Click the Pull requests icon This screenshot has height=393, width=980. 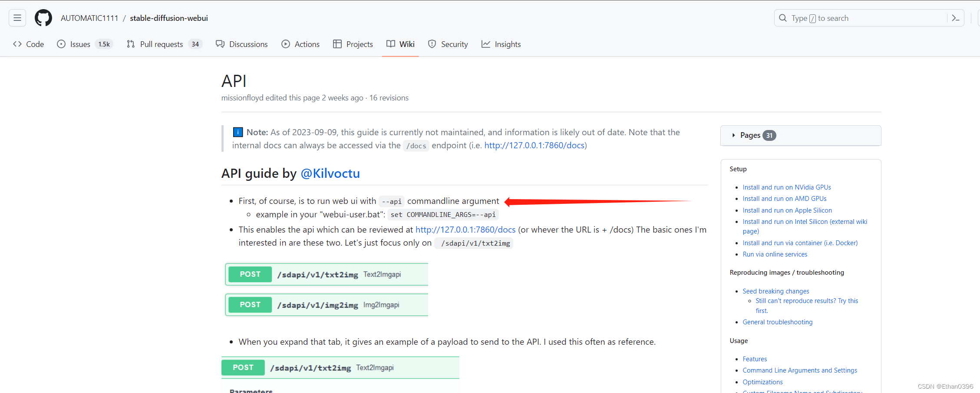(x=131, y=44)
